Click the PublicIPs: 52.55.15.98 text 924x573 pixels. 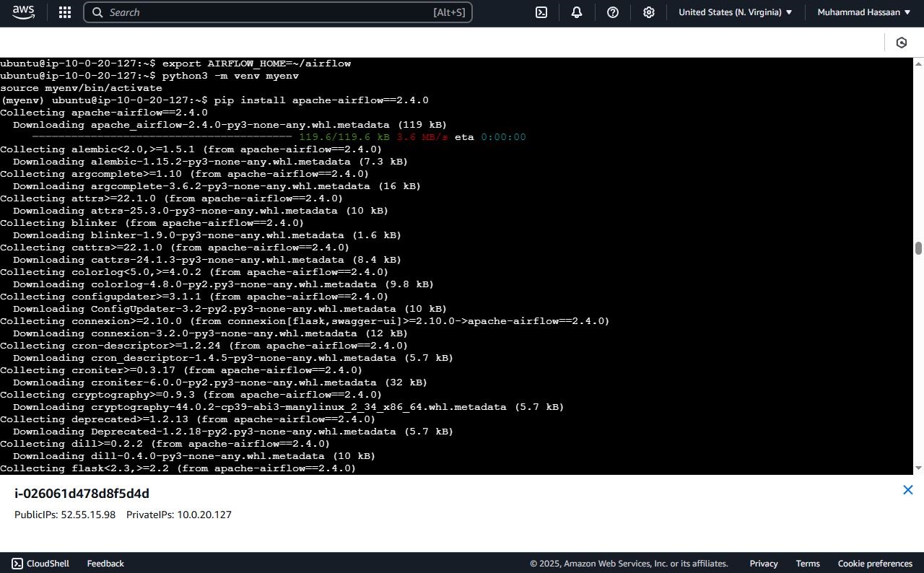[x=65, y=515]
